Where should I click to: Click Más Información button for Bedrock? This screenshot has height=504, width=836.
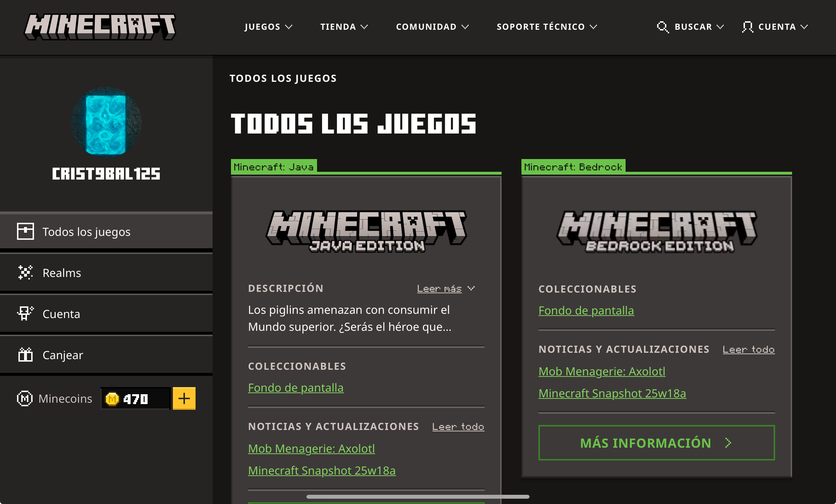pos(656,443)
